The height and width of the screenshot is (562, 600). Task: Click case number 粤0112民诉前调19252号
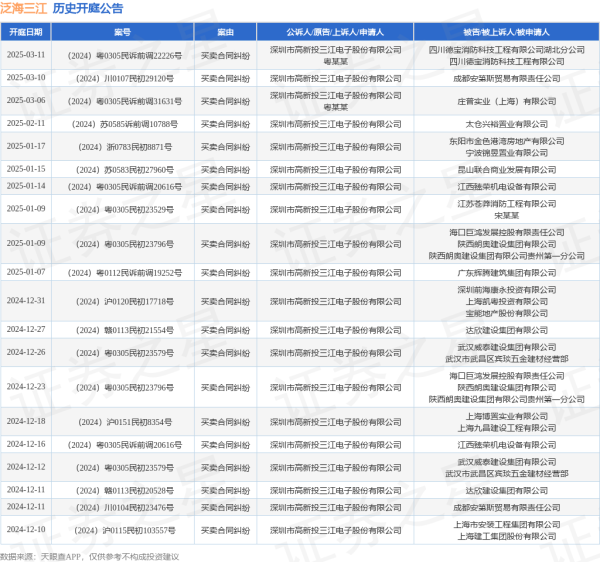pyautogui.click(x=125, y=273)
